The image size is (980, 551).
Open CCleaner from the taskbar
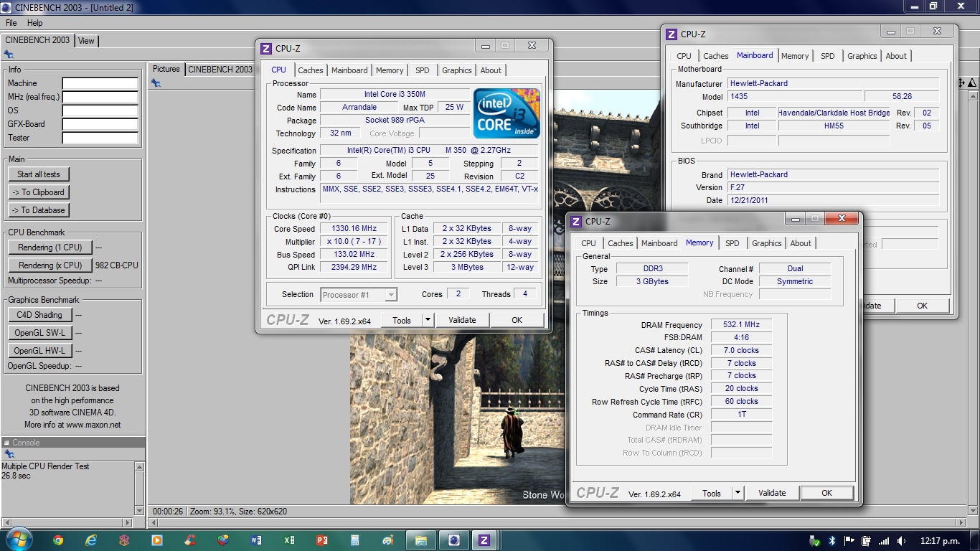[190, 540]
